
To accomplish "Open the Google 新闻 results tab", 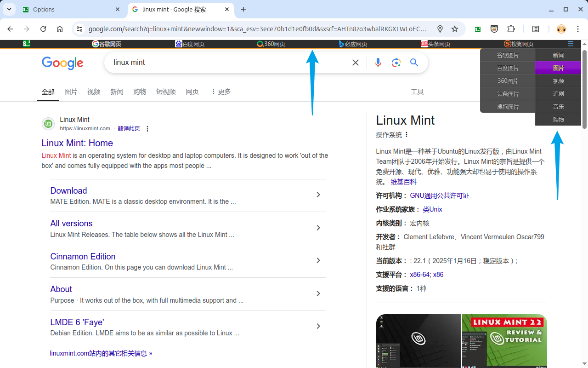I will (x=117, y=92).
